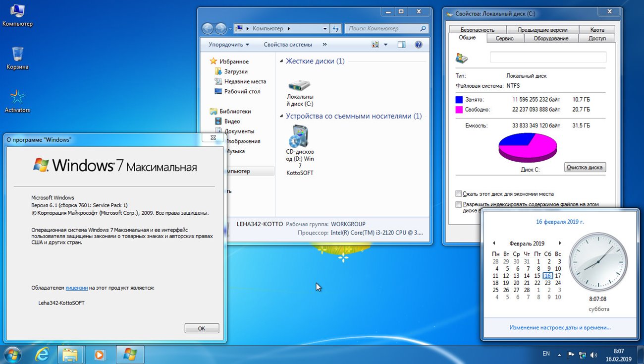Switch to the Предыдущие версии tab
The height and width of the screenshot is (364, 644).
pyautogui.click(x=542, y=30)
